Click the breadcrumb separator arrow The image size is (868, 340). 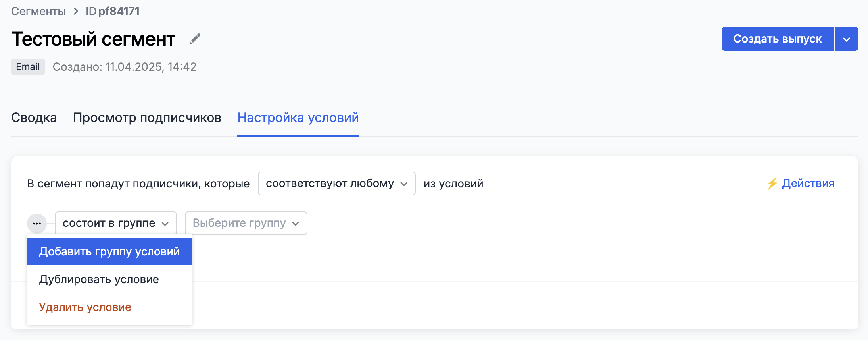76,11
